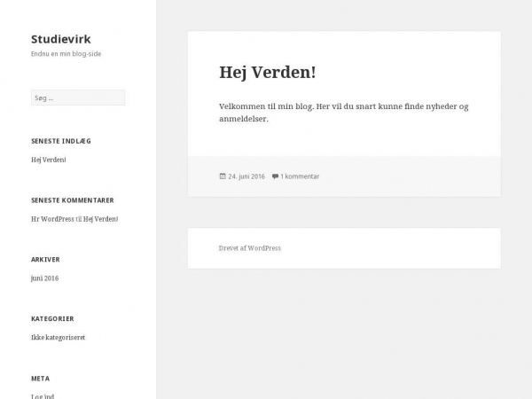Image resolution: width=532 pixels, height=399 pixels.
Task: Click the 'SENESTE INDLÆG' widget heading
Action: 61,141
